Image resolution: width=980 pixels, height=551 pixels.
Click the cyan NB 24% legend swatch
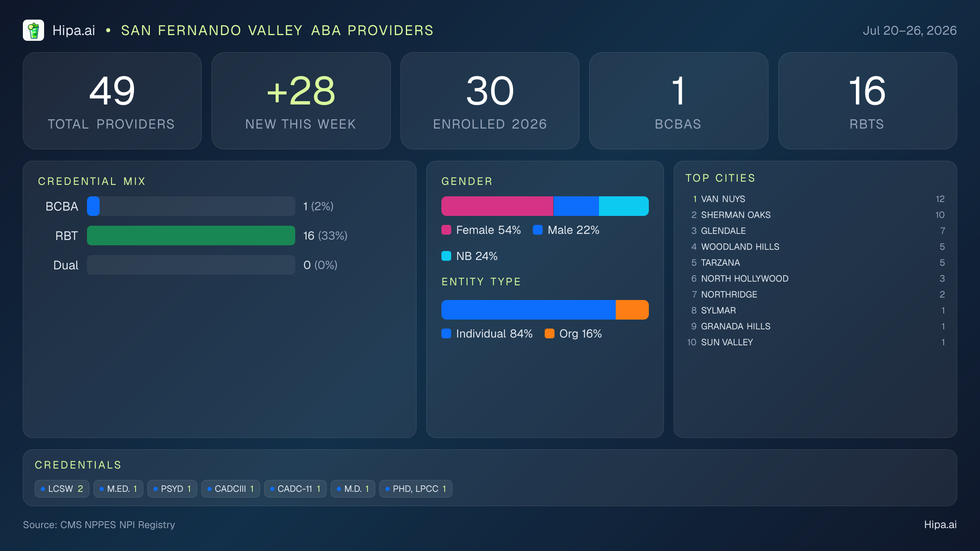[446, 256]
